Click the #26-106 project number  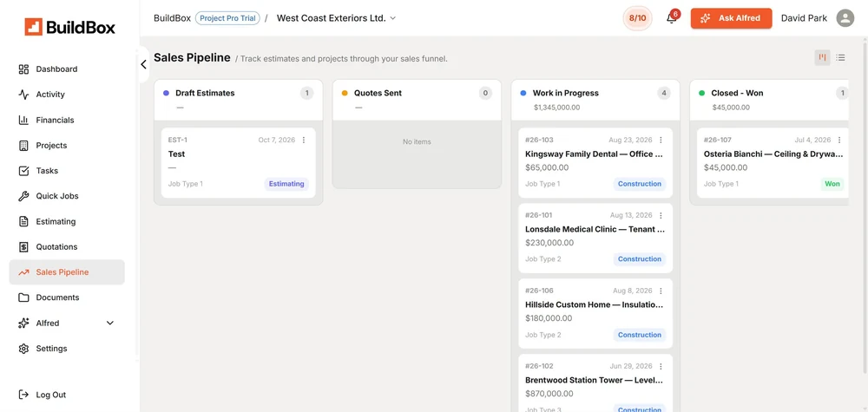[539, 291]
